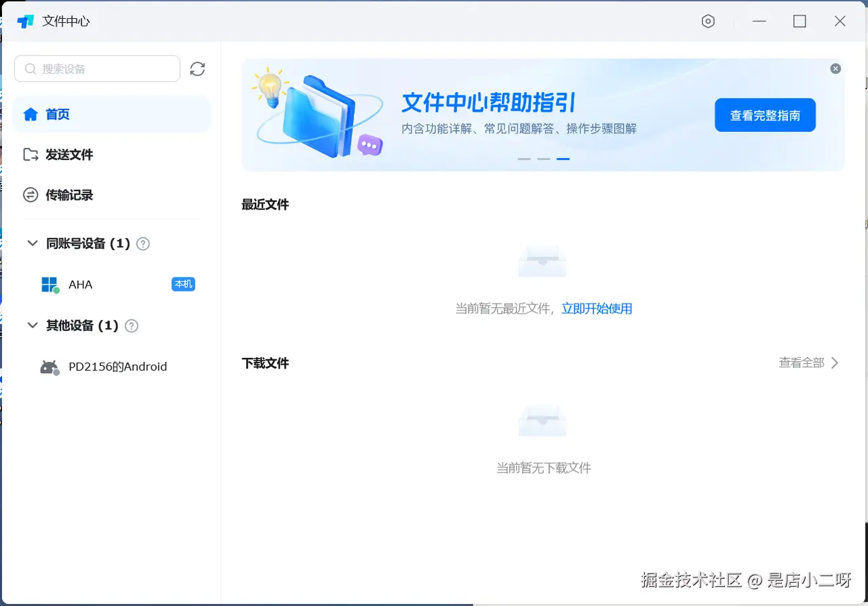This screenshot has height=606, width=868.
Task: Click the transfer record swap icon
Action: click(31, 195)
